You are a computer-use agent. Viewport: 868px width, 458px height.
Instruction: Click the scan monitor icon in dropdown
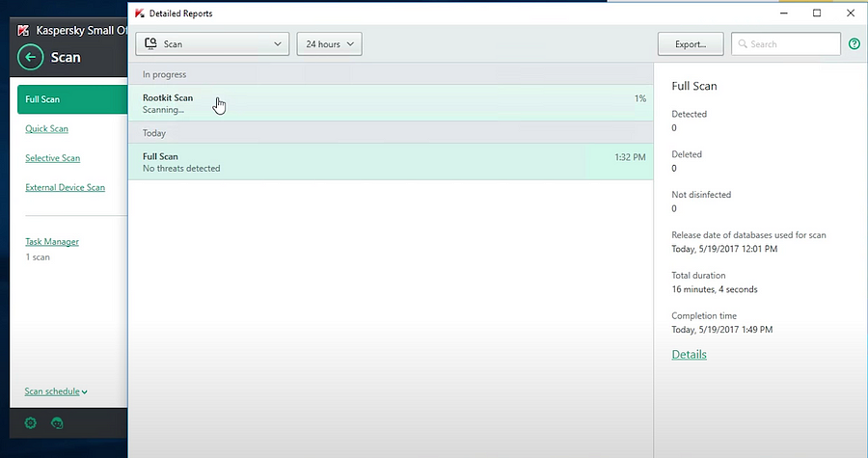point(150,43)
